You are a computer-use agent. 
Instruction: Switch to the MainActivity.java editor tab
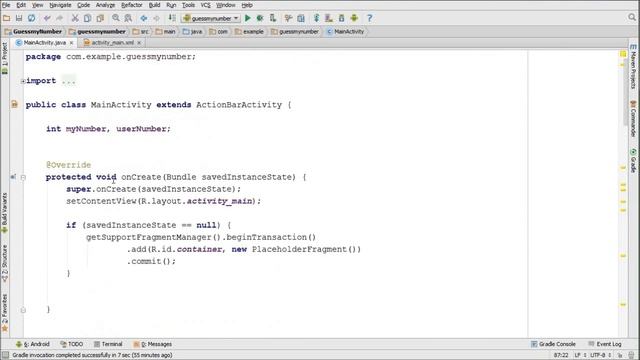[x=44, y=42]
